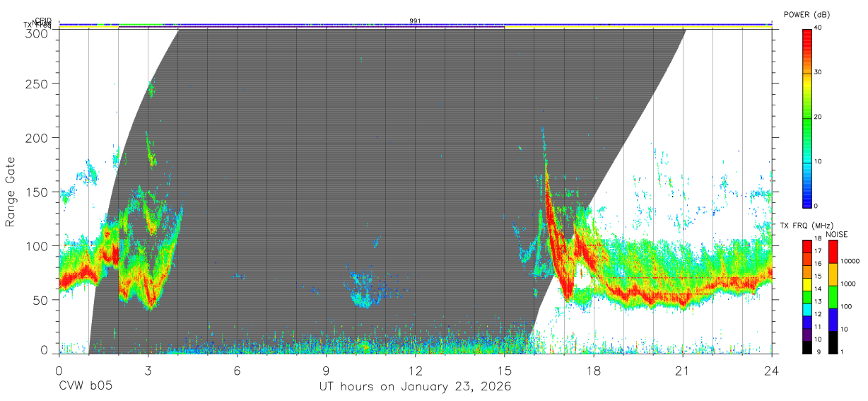Click the 20 label on POWER scale
This screenshot has width=868, height=401.
(x=818, y=117)
